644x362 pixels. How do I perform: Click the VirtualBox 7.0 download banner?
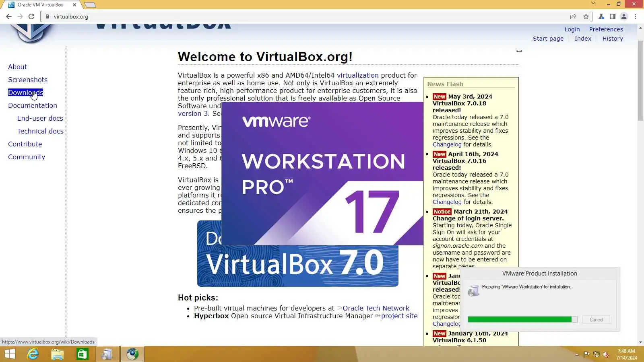(298, 265)
